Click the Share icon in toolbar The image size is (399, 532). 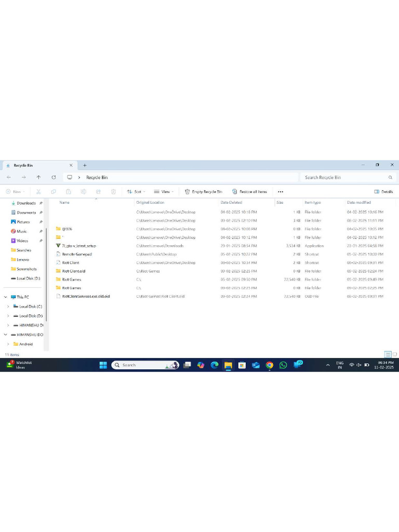(98, 192)
